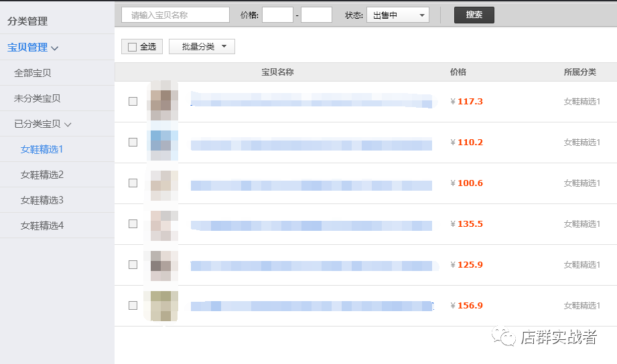Click price ¥135.5
This screenshot has width=617, height=364.
coord(467,224)
